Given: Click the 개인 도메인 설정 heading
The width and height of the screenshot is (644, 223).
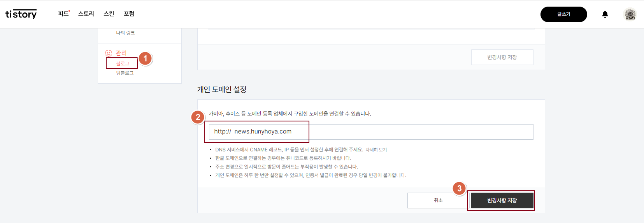Looking at the screenshot, I should (222, 90).
